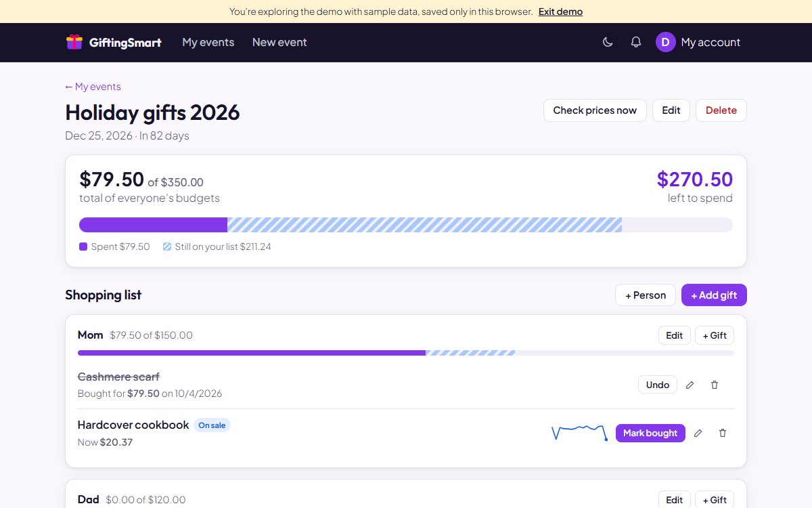Click the $79.50 total spent amount
The height and width of the screenshot is (508, 812).
click(x=112, y=179)
